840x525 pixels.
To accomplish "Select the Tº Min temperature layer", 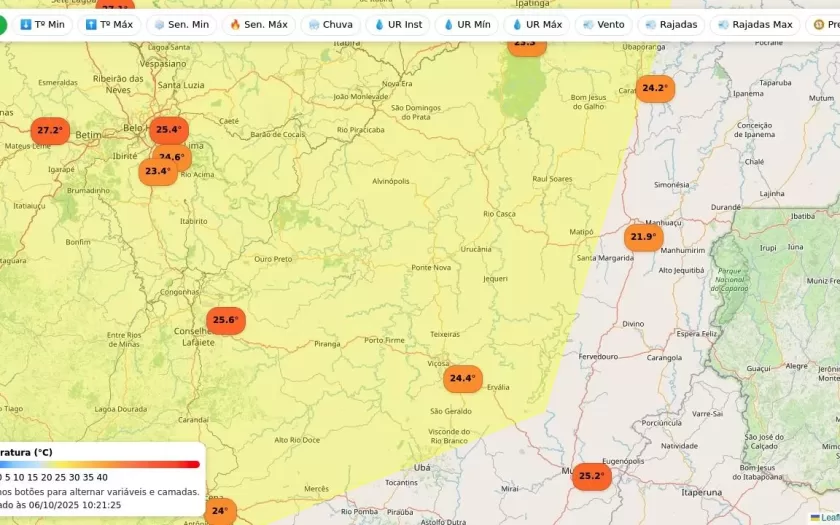I will [x=42, y=25].
